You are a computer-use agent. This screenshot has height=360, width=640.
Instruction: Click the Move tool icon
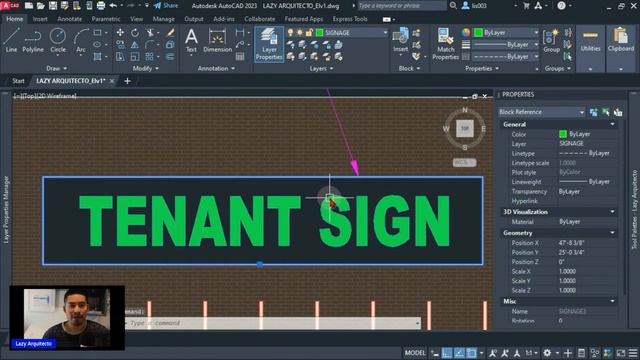click(x=120, y=33)
